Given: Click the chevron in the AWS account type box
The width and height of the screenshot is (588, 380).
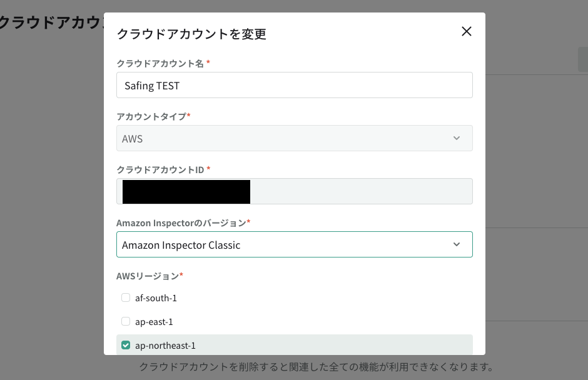Looking at the screenshot, I should click(457, 138).
